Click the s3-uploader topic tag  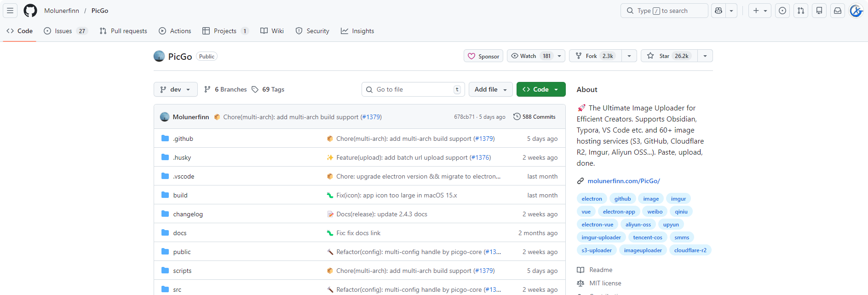[597, 250]
